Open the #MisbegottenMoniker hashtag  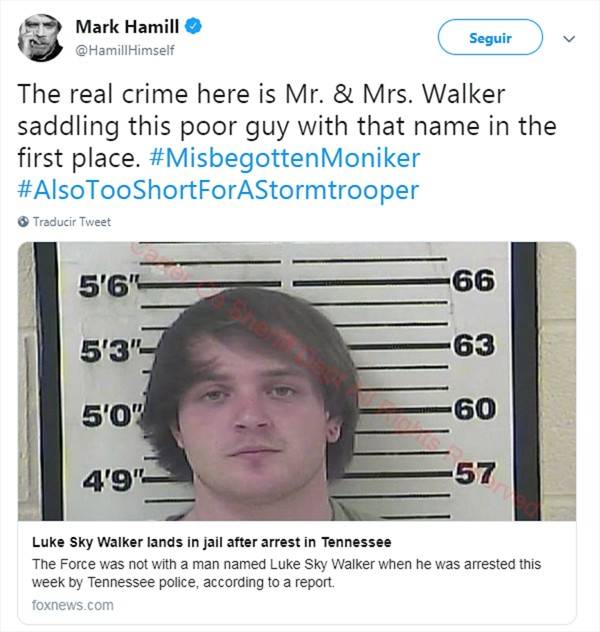pyautogui.click(x=284, y=158)
